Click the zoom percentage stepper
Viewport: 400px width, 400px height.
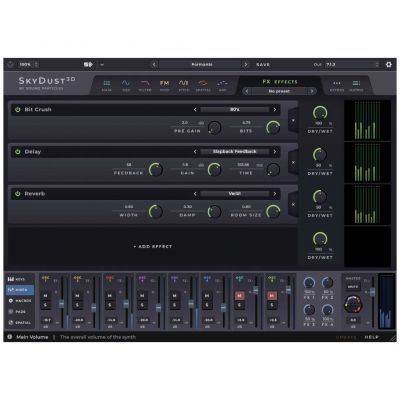click(37, 65)
